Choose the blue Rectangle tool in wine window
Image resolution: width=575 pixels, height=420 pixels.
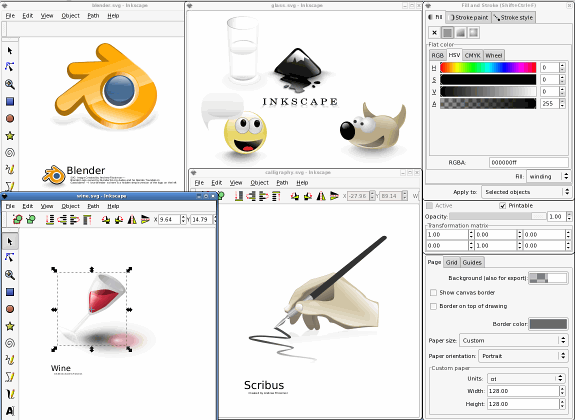[10, 292]
